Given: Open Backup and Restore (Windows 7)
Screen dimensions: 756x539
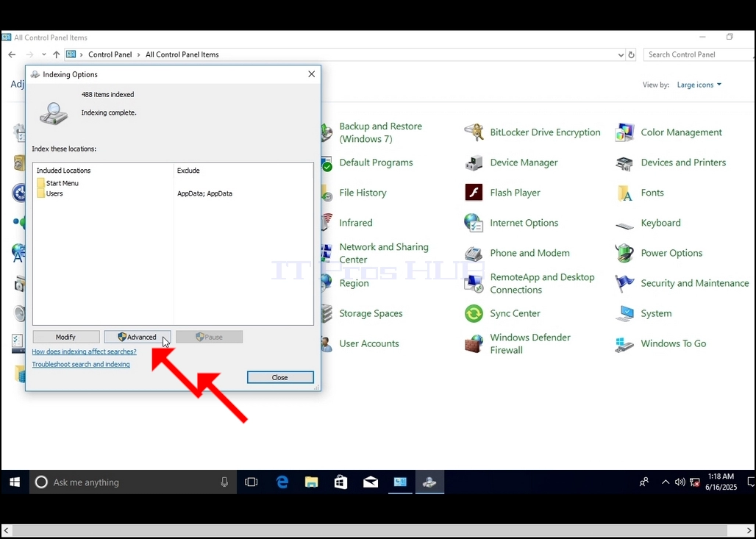Looking at the screenshot, I should pos(380,132).
